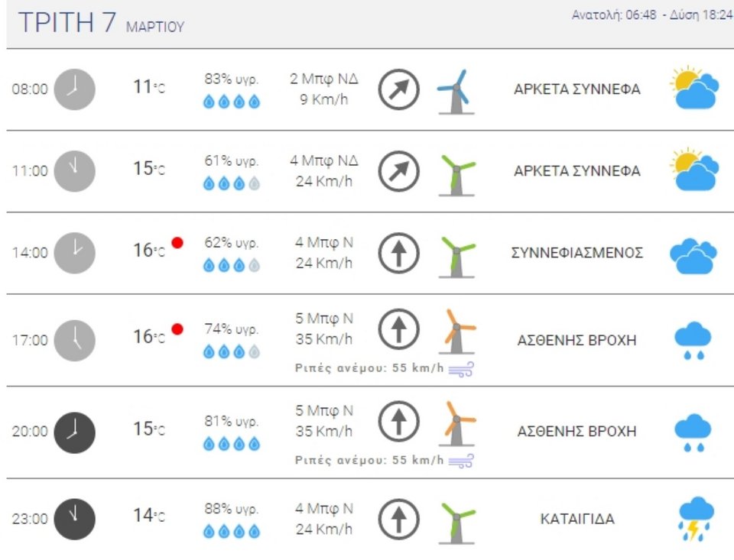Click the light rain icon at 17:00

tap(693, 341)
